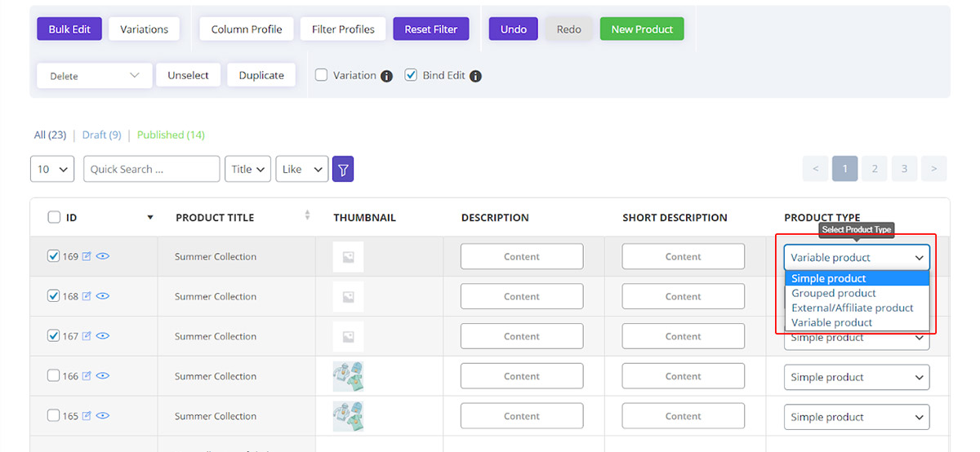
Task: Open Description Content field for product 169
Action: [x=522, y=256]
